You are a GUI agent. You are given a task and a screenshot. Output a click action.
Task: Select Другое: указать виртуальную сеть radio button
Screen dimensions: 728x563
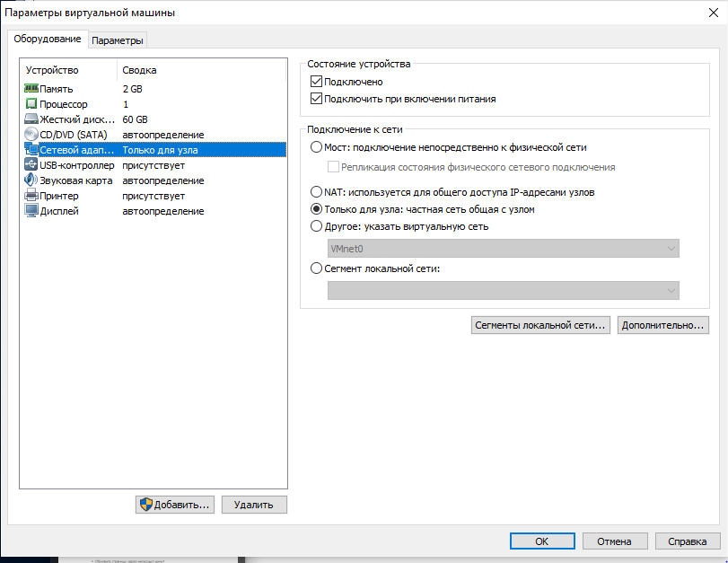[316, 226]
